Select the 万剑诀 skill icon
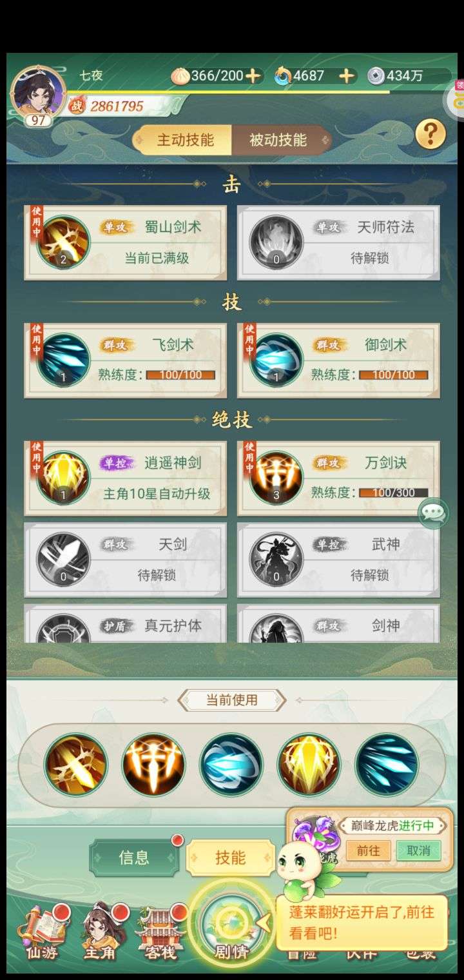Image resolution: width=464 pixels, height=980 pixels. click(276, 478)
